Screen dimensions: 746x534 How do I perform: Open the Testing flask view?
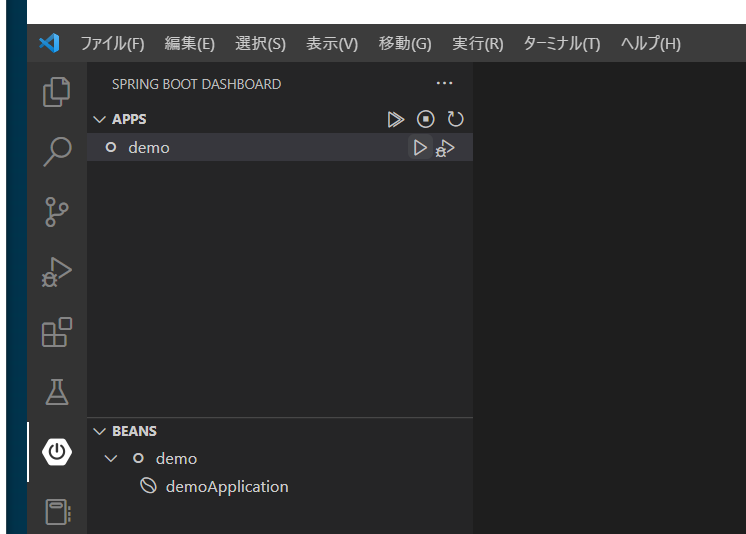click(x=57, y=392)
